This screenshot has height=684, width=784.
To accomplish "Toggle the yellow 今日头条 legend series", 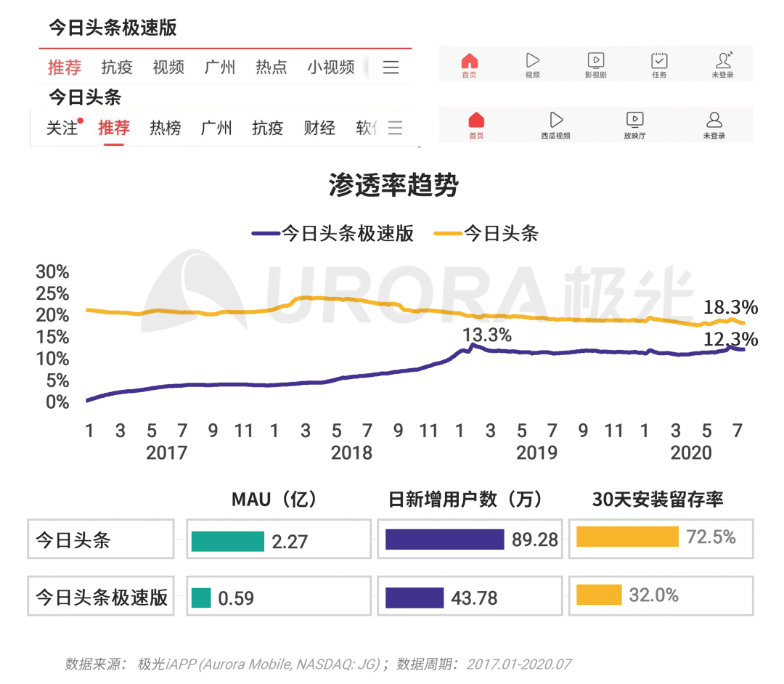I will point(488,234).
